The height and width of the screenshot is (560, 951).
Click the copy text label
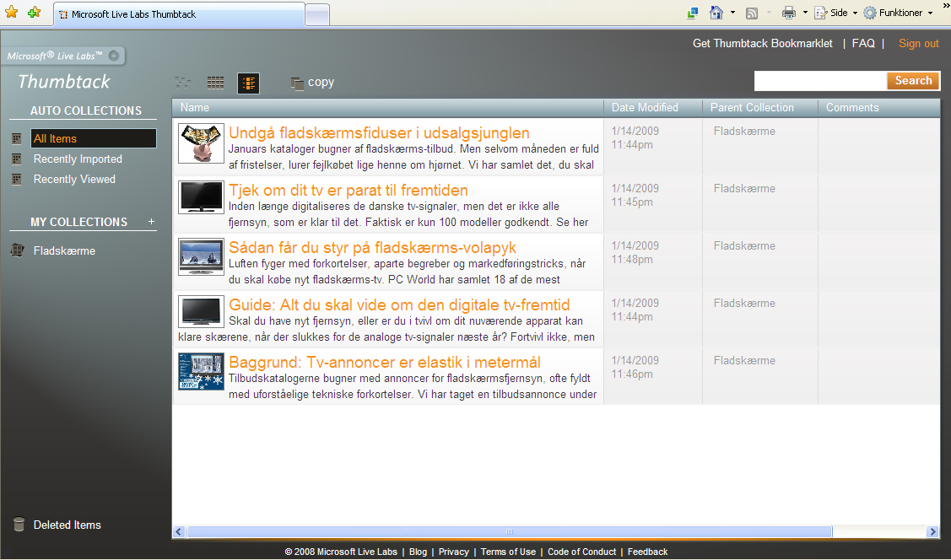(x=321, y=83)
